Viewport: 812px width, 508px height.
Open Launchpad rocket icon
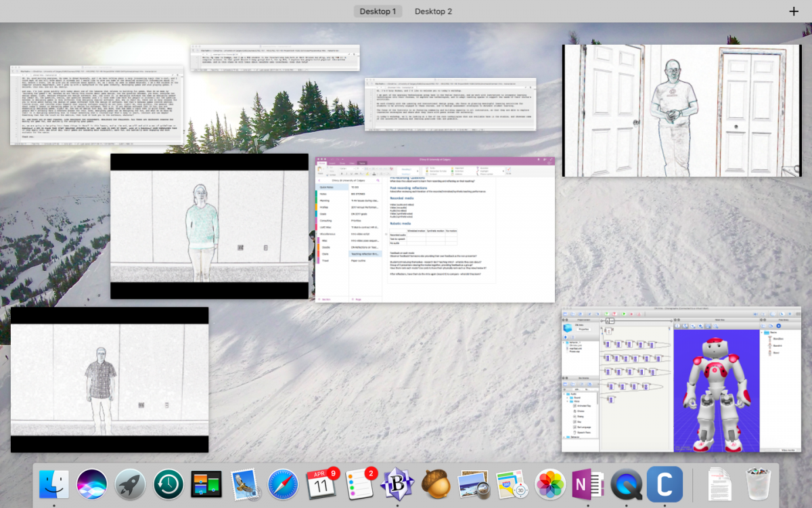tap(130, 485)
